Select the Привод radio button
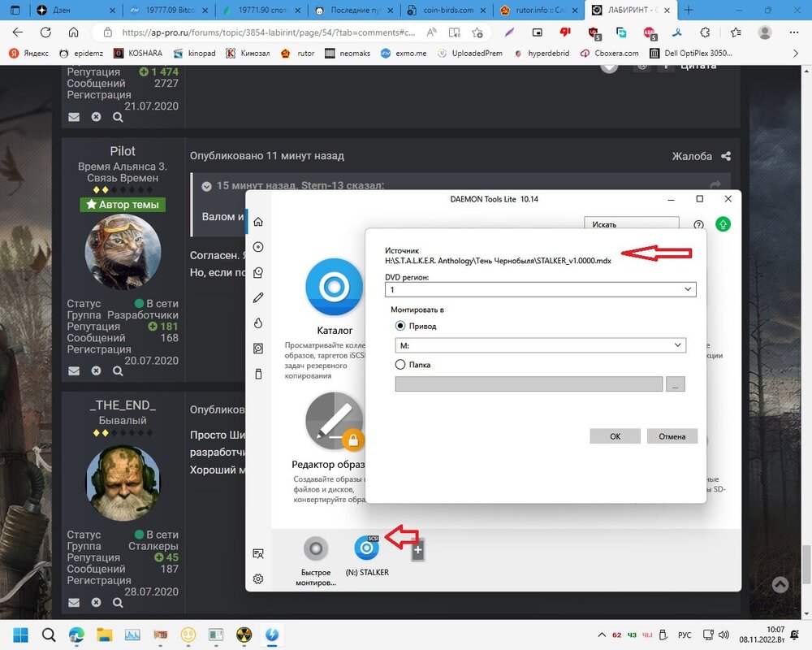The height and width of the screenshot is (650, 812). click(x=400, y=326)
